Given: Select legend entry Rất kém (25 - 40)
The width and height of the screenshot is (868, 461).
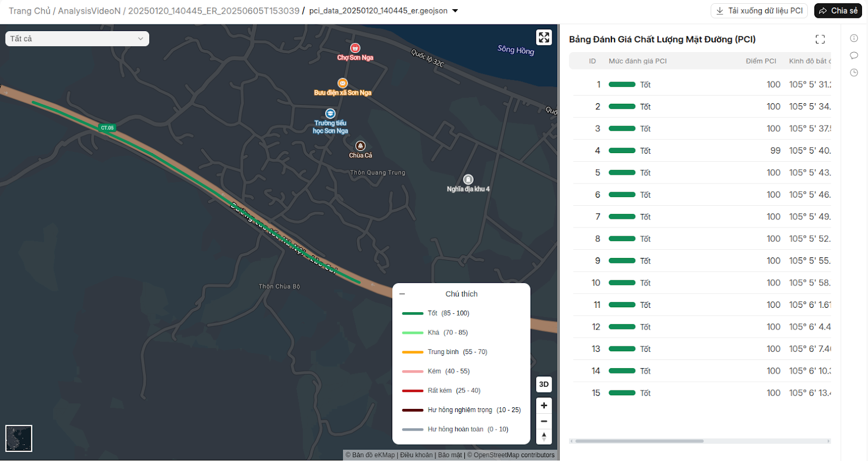Looking at the screenshot, I should [441, 390].
